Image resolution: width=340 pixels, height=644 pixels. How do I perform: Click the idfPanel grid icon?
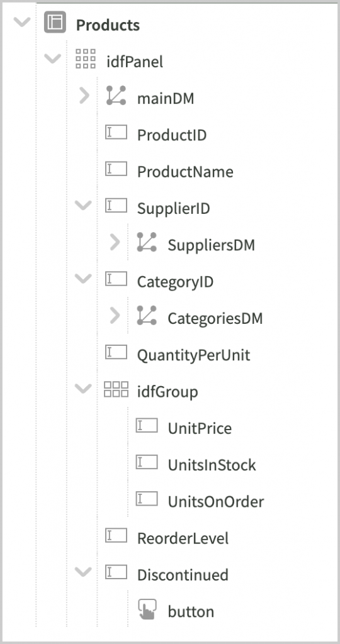(x=86, y=58)
